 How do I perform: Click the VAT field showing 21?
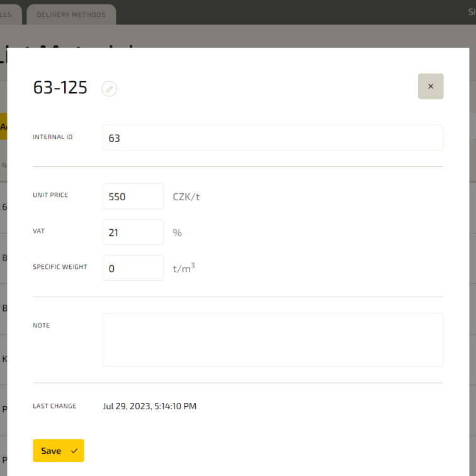133,232
